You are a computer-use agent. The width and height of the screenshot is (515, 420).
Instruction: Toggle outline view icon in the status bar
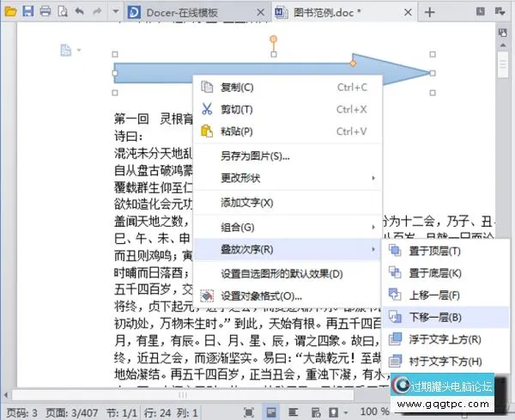[293, 412]
